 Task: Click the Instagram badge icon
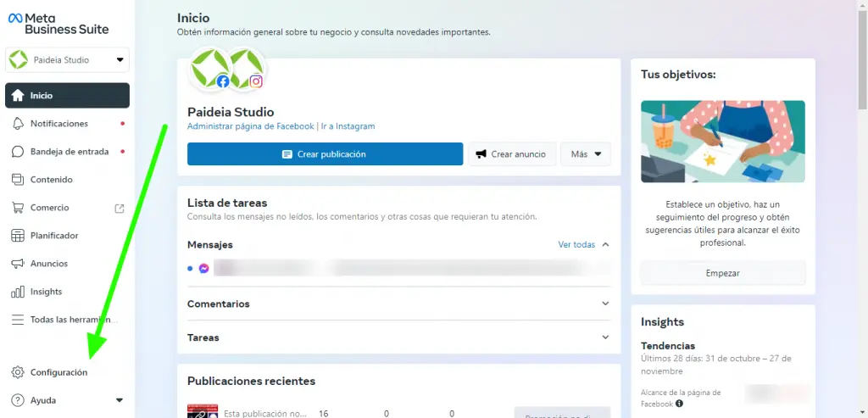pyautogui.click(x=256, y=82)
